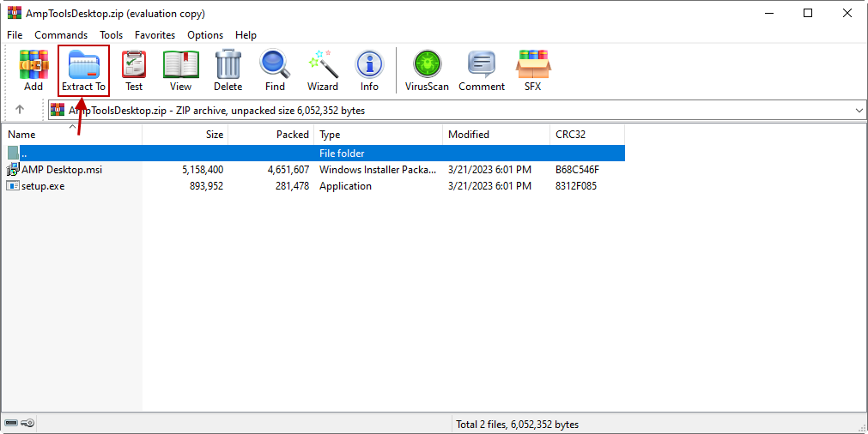Click the AMP Desktop.msi modified date cell

pyautogui.click(x=490, y=170)
